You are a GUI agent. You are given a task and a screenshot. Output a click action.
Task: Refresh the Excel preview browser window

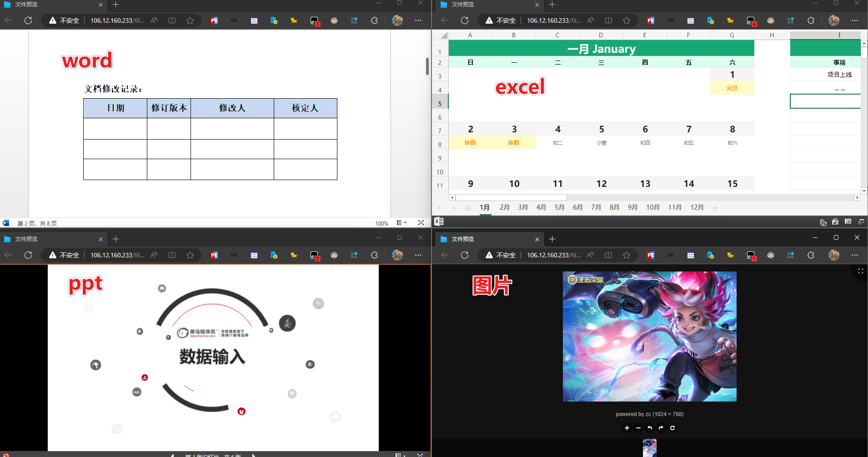pos(465,20)
